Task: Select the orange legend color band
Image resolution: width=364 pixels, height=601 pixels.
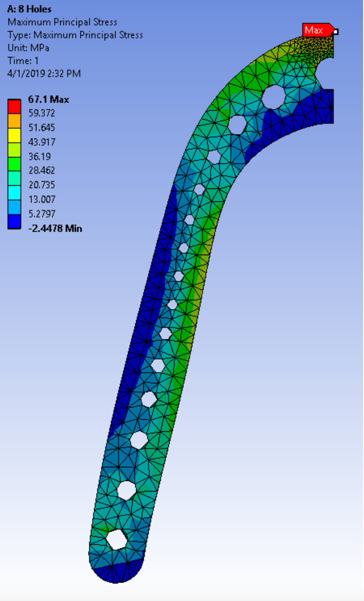Action: coord(14,121)
